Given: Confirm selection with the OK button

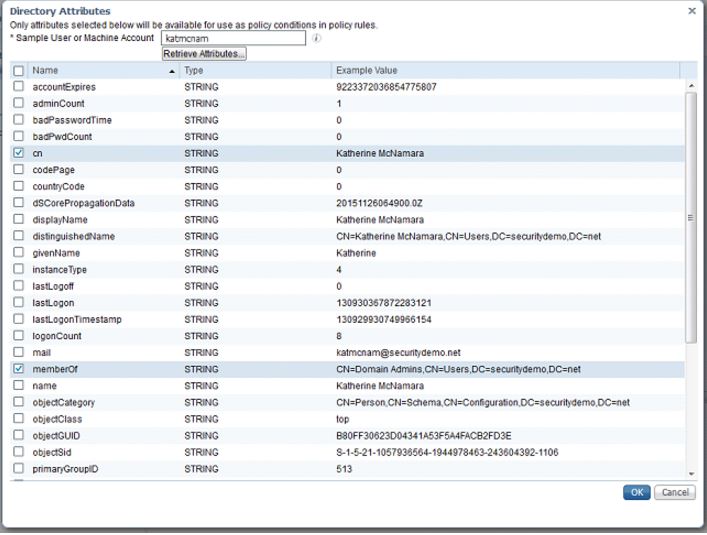Looking at the screenshot, I should click(x=637, y=492).
